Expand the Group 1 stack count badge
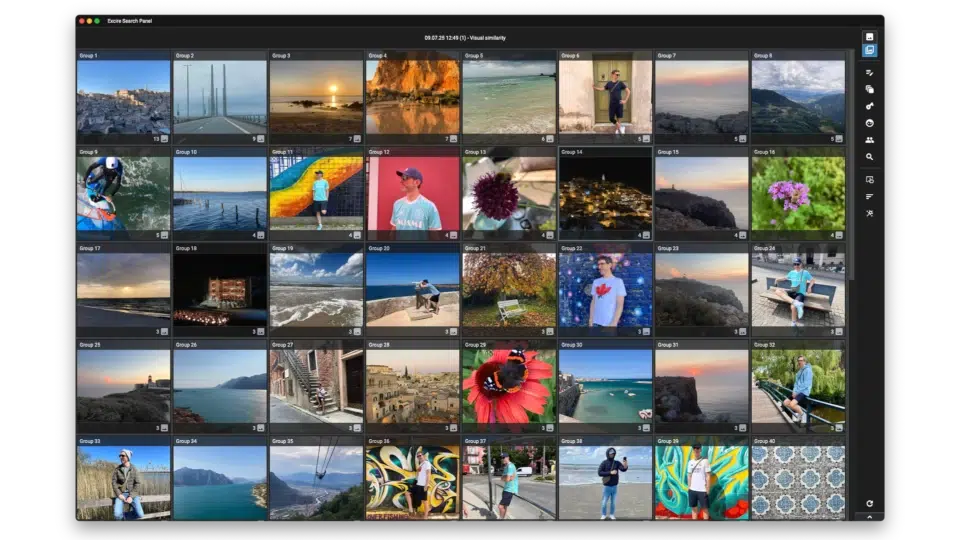Viewport: 960px width, 540px height. point(160,139)
